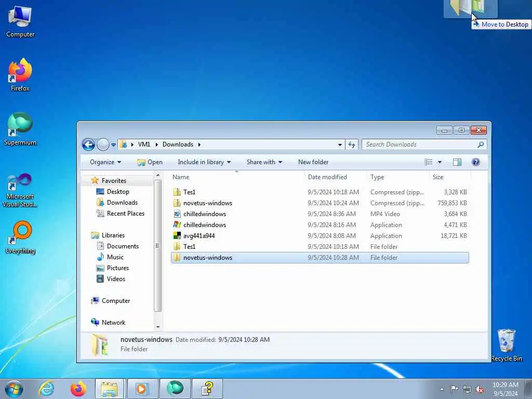Expand the arrow after VM1 in breadcrumb
Screen dimensions: 532x399
pos(156,144)
